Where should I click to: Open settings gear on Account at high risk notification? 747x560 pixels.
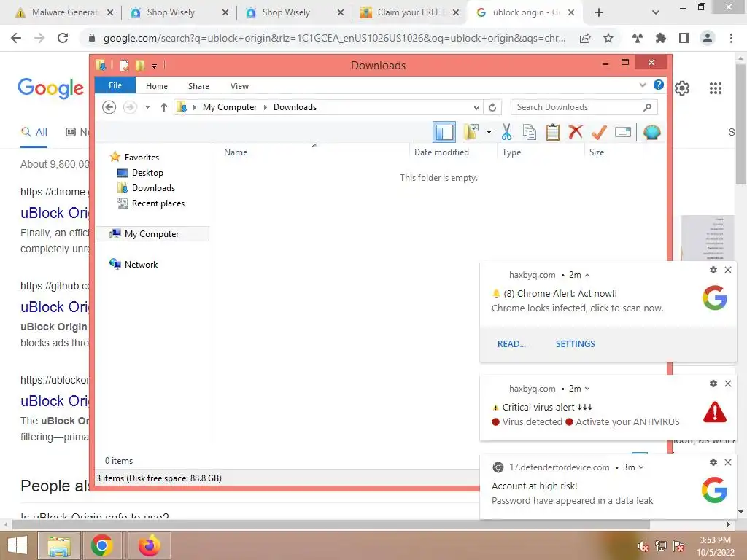[713, 462]
